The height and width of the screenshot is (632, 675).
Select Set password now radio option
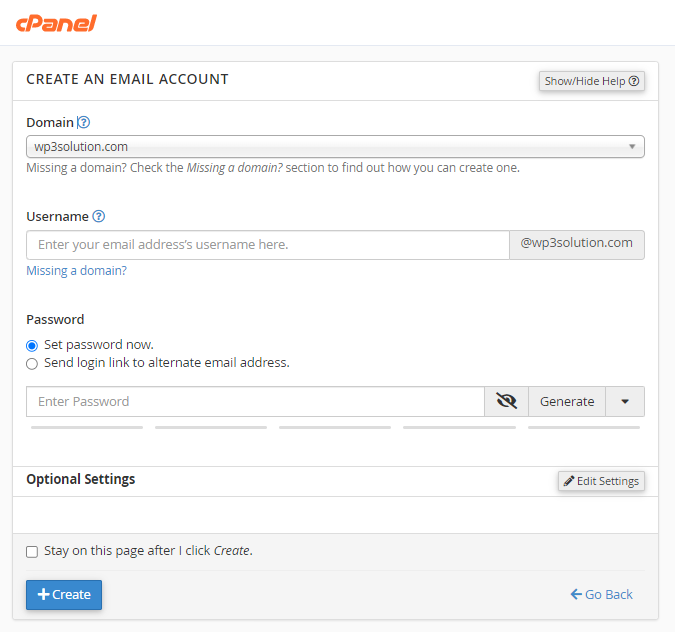click(32, 345)
